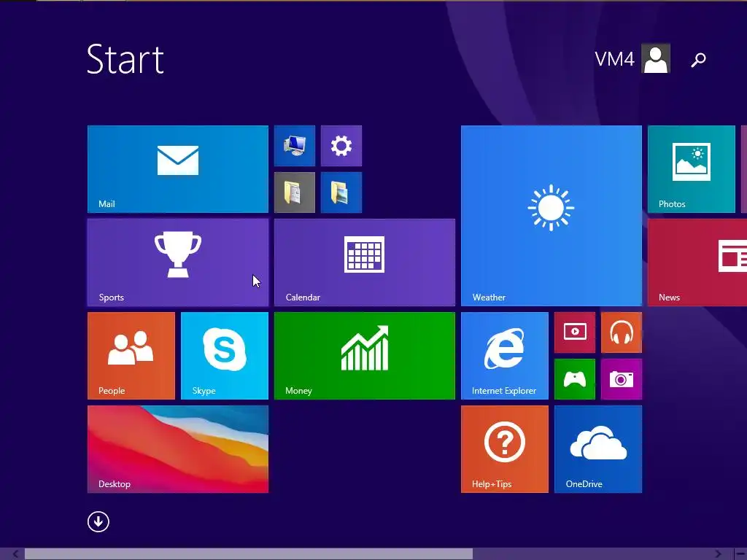Open the Camera small tile

point(622,379)
